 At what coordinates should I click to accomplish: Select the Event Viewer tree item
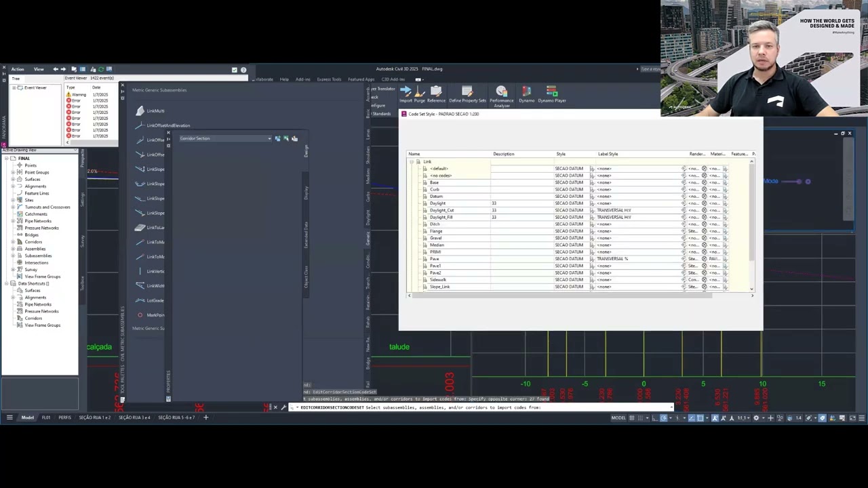click(35, 88)
